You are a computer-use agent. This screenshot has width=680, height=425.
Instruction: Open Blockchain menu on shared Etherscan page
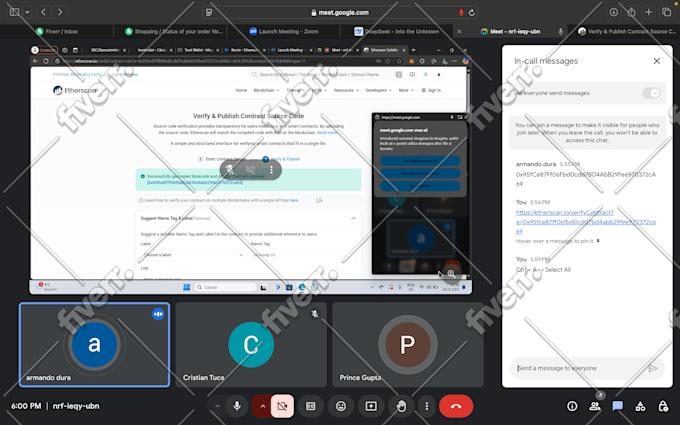tap(264, 90)
